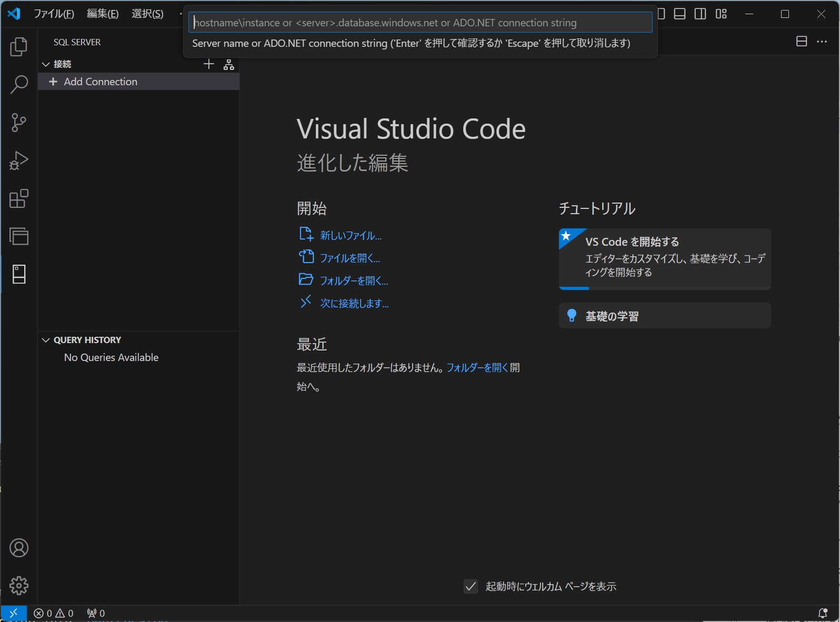The width and height of the screenshot is (840, 622).
Task: Open the VS Code を開始する tutorial card
Action: click(665, 258)
